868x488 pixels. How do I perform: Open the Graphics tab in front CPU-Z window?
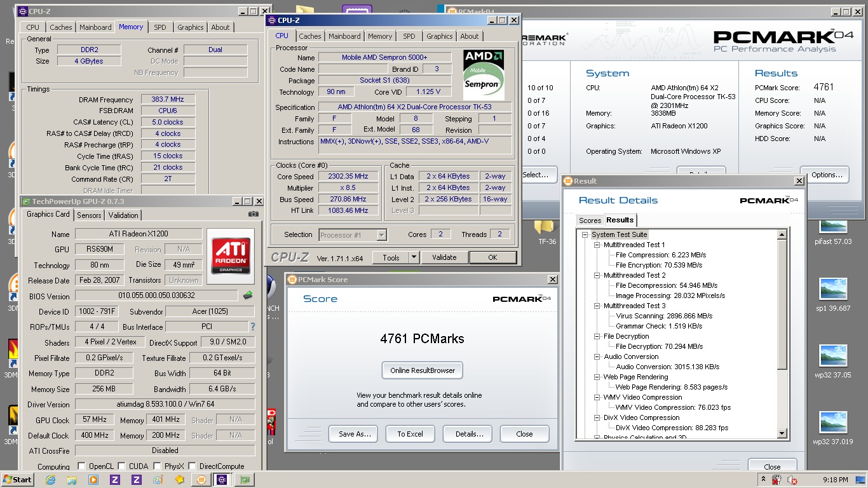tap(440, 36)
